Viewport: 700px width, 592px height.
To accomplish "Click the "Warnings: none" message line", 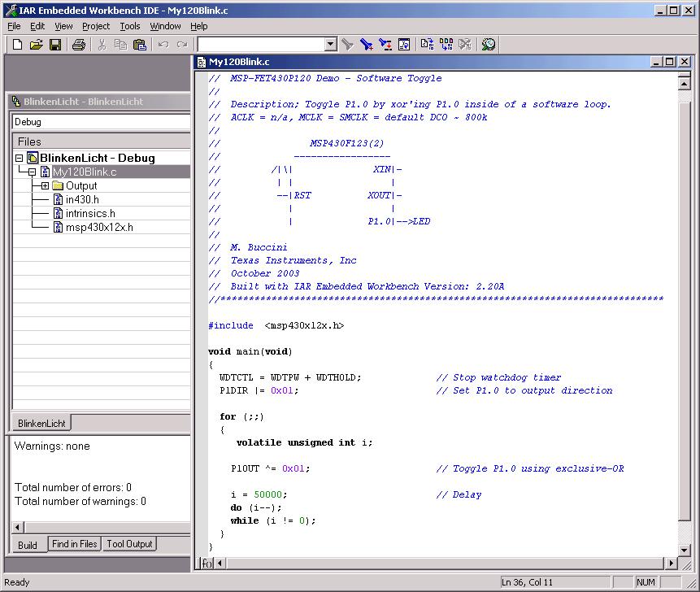I will pyautogui.click(x=52, y=446).
